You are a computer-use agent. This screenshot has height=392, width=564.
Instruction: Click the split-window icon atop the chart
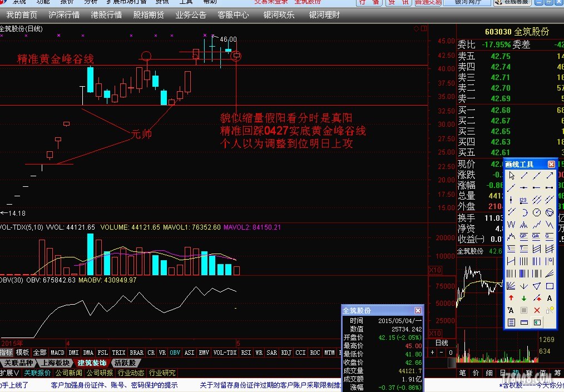click(x=424, y=28)
